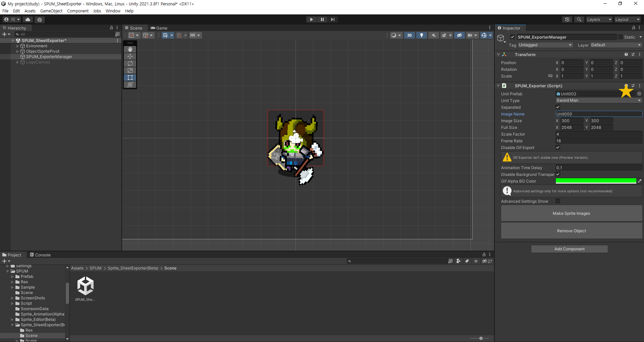Switch to the Console tab
The image size is (644, 342).
click(x=40, y=255)
